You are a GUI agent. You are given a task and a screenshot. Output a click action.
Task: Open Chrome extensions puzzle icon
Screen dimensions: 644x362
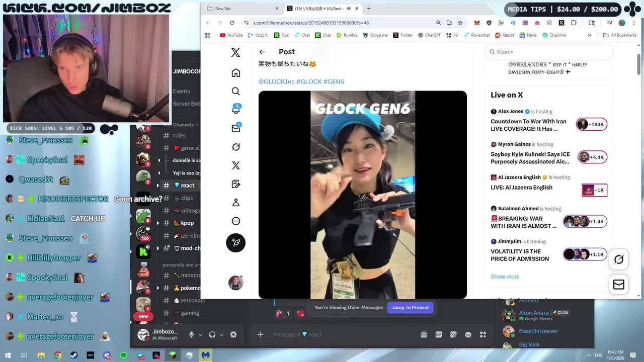click(x=574, y=23)
